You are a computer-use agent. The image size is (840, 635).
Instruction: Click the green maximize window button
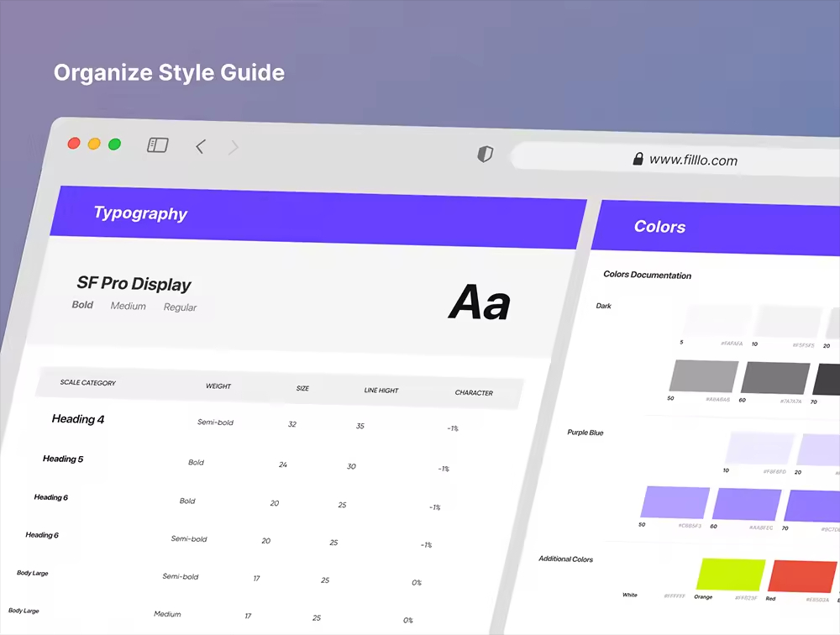tap(115, 144)
